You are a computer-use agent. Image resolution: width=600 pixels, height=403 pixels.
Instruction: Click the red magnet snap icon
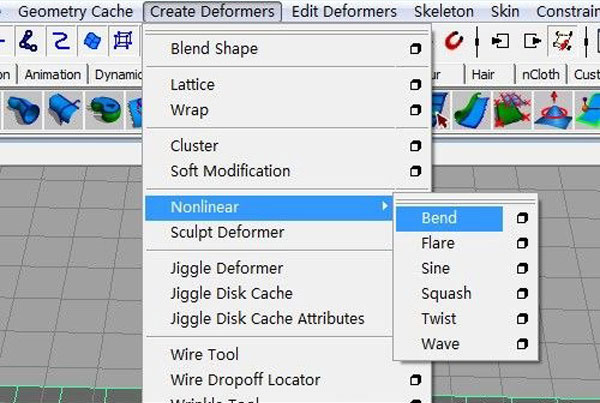(455, 41)
